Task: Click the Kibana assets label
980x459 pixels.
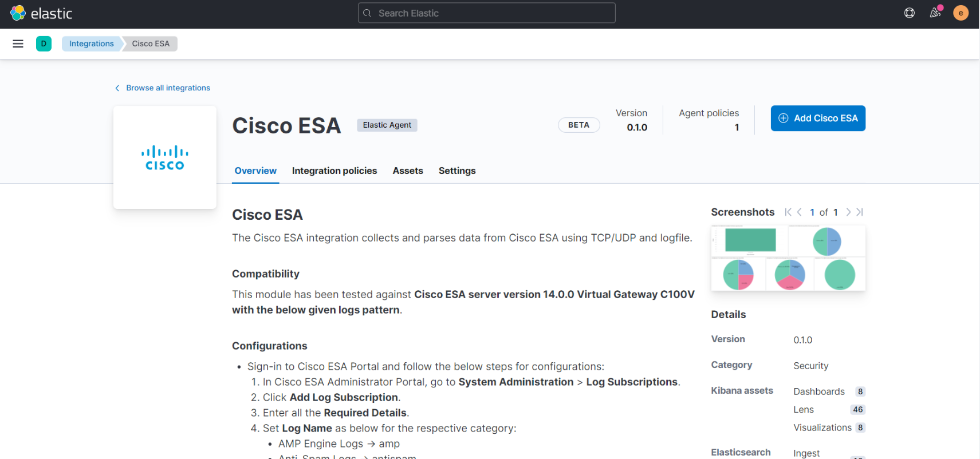Action: tap(742, 390)
